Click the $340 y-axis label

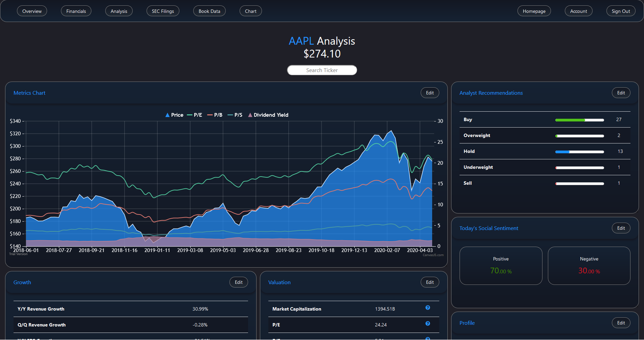[15, 121]
